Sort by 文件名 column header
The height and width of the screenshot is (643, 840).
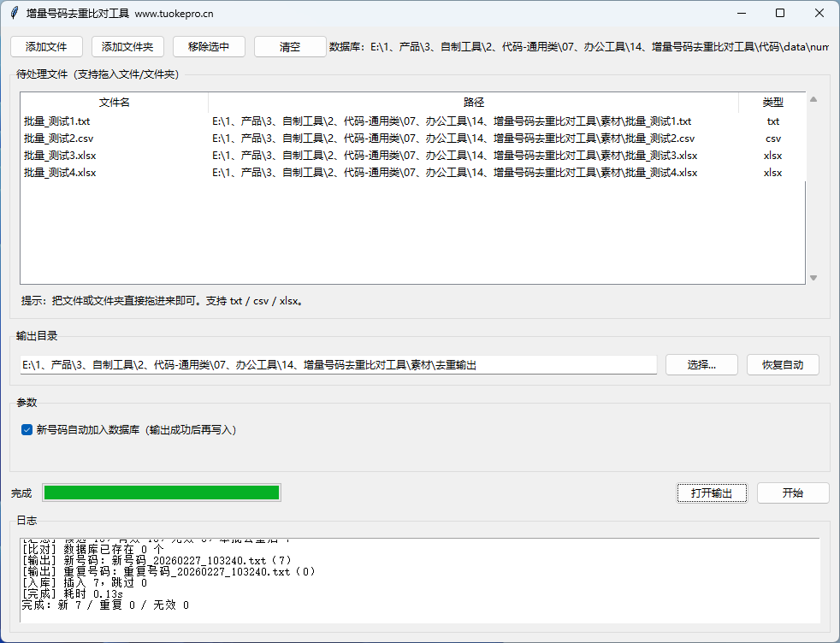[114, 103]
